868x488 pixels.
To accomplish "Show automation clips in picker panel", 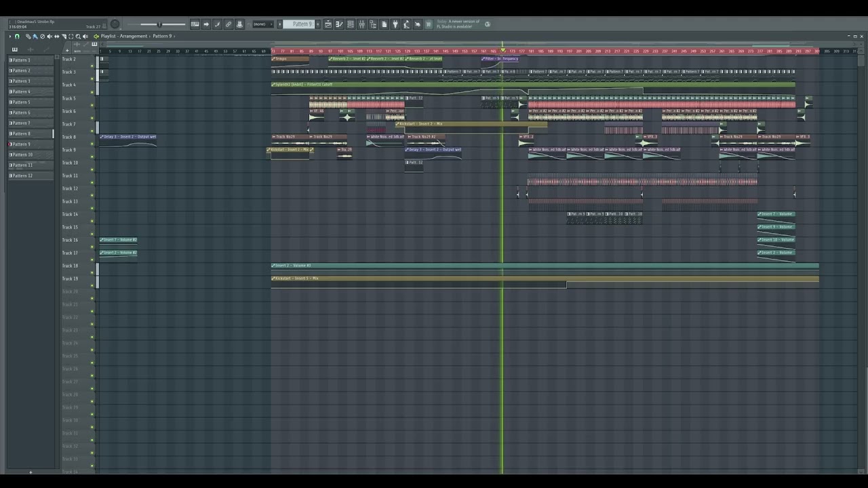I will click(46, 49).
